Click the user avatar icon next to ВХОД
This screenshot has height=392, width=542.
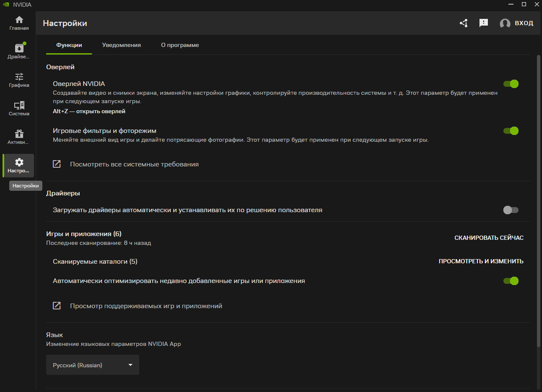(x=505, y=23)
